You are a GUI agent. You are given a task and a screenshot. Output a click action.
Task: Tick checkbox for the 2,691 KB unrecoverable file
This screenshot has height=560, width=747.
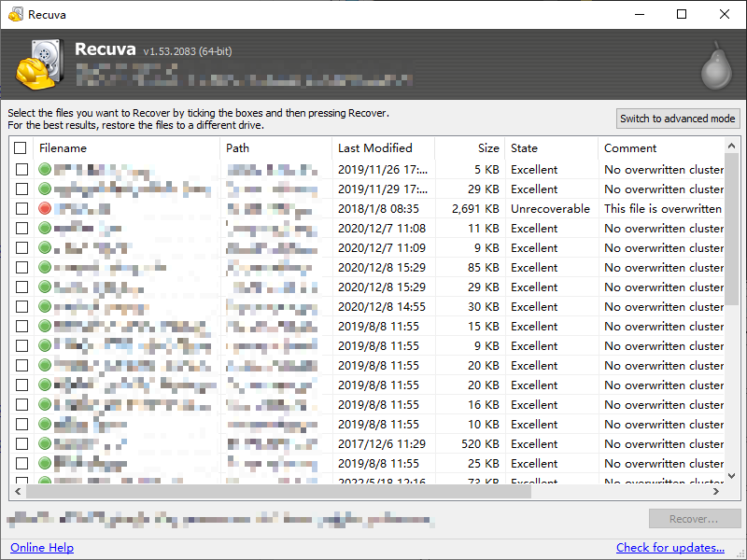21,209
